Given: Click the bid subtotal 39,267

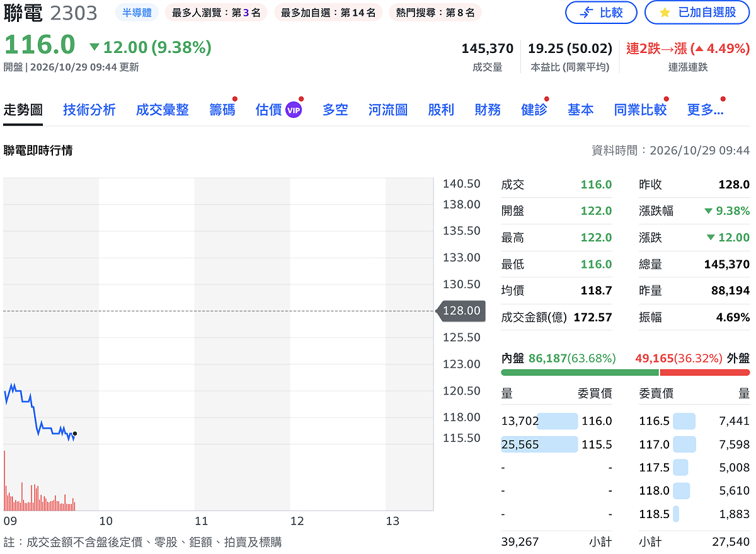Looking at the screenshot, I should tap(520, 541).
